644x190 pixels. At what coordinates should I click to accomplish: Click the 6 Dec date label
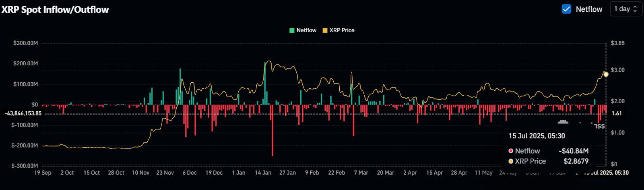pyautogui.click(x=190, y=173)
